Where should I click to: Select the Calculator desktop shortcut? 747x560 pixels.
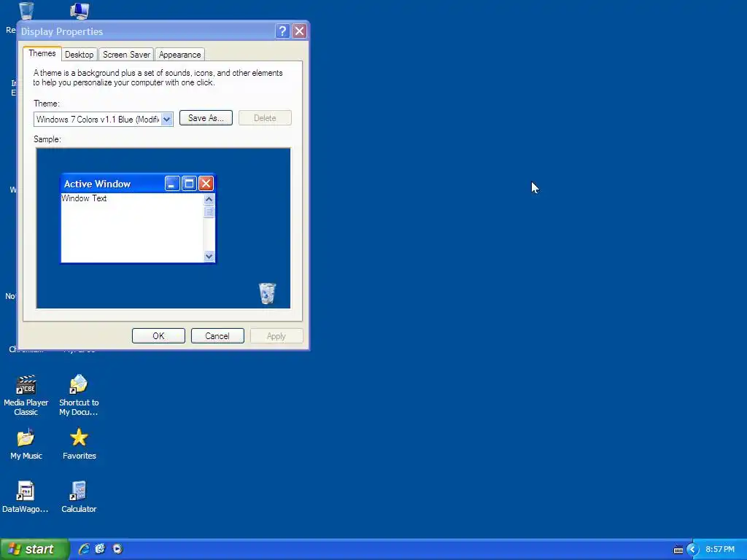coord(79,497)
